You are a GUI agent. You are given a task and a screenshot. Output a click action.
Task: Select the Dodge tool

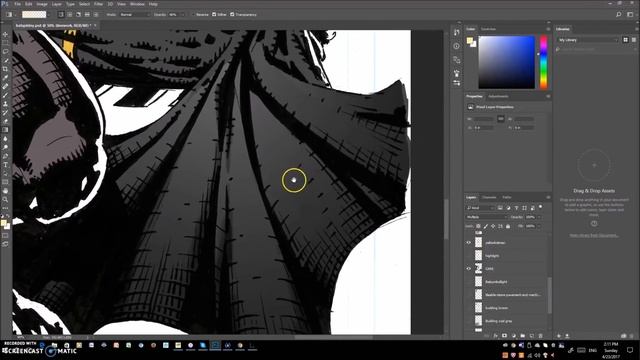point(5,147)
